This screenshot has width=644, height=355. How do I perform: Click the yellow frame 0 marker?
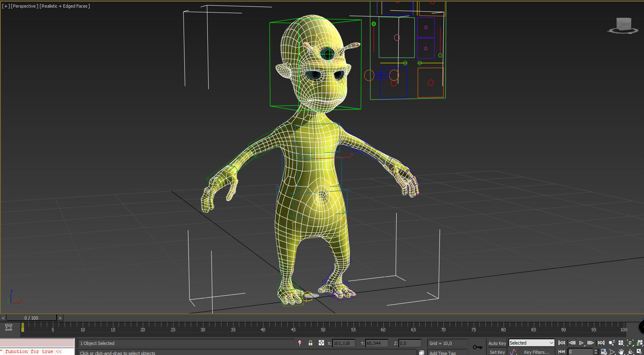pos(23,327)
